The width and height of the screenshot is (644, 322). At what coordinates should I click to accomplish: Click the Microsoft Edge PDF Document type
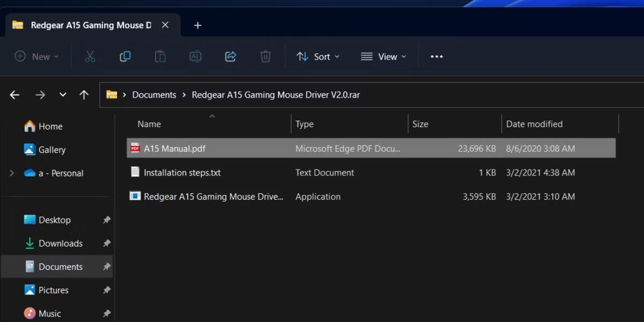pos(348,149)
